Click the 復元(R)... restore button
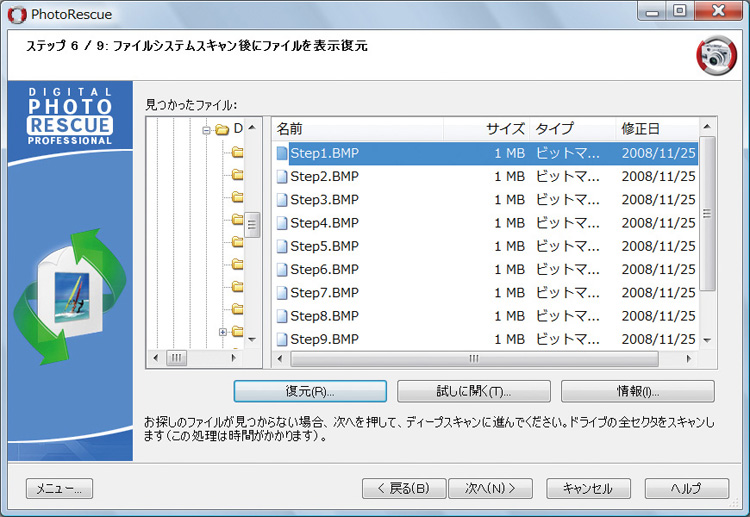This screenshot has height=517, width=750. (x=310, y=391)
